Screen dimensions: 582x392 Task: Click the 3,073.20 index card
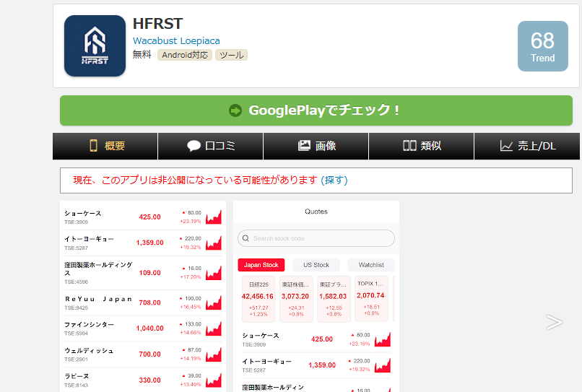296,299
